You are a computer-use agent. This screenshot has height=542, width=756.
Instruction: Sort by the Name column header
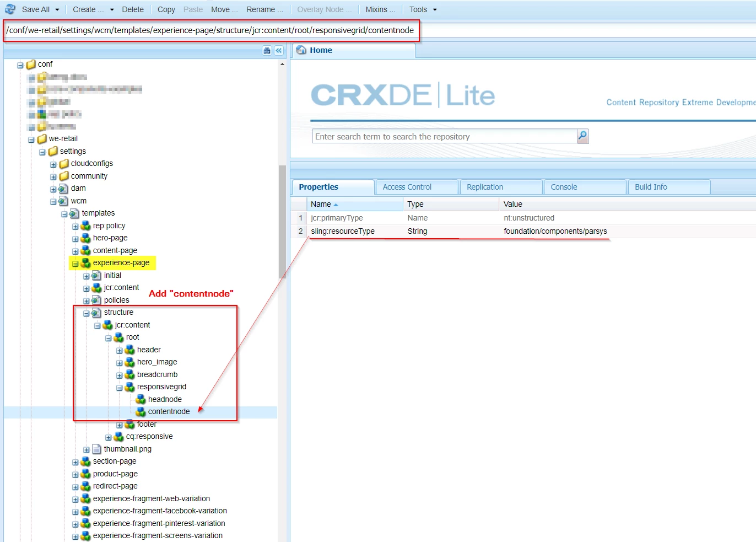coord(355,204)
